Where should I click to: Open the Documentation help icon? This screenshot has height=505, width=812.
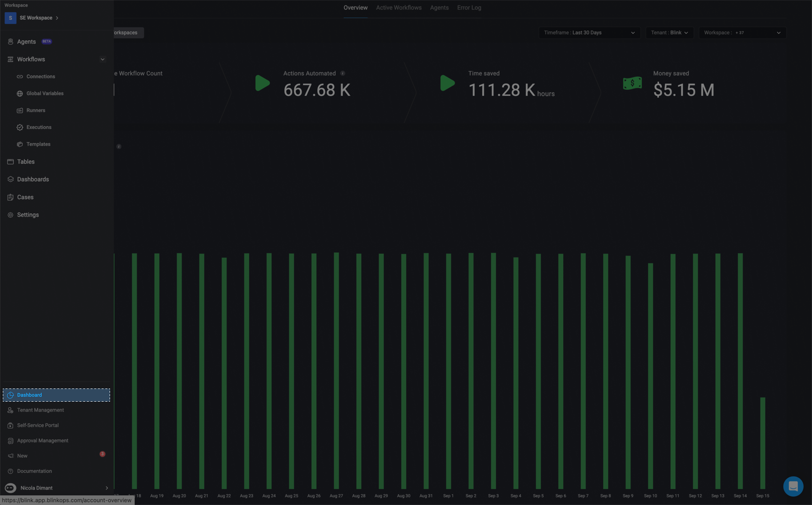point(10,471)
